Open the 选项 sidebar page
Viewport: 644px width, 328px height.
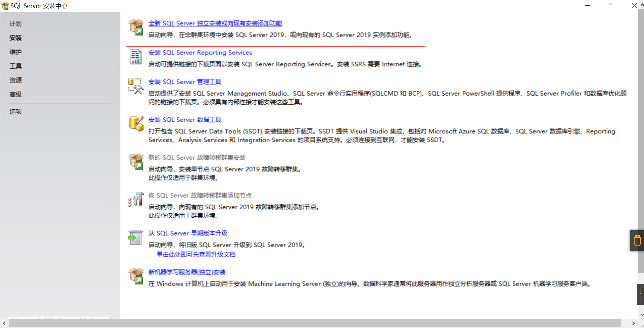(x=15, y=111)
